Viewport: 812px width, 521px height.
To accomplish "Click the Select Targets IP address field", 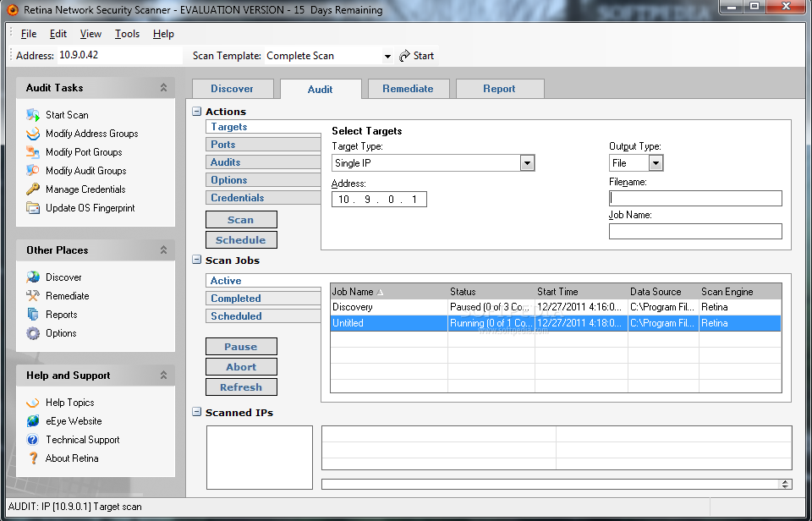I will 379,200.
